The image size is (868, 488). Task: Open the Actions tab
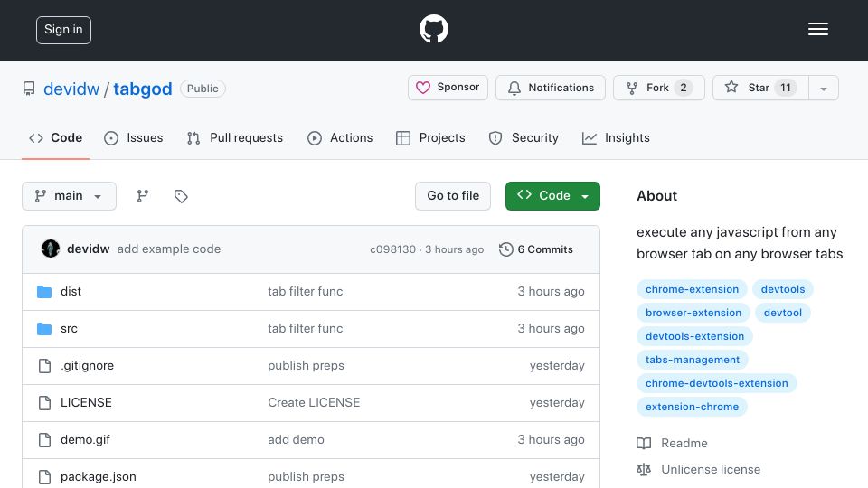pos(340,137)
